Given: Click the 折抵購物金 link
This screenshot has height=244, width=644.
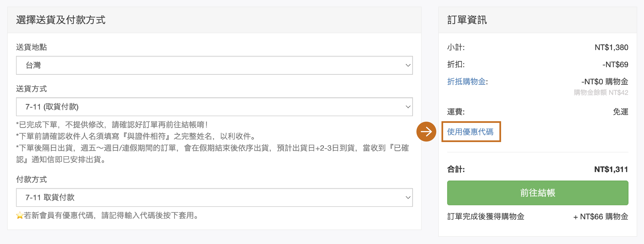Looking at the screenshot, I should [466, 82].
